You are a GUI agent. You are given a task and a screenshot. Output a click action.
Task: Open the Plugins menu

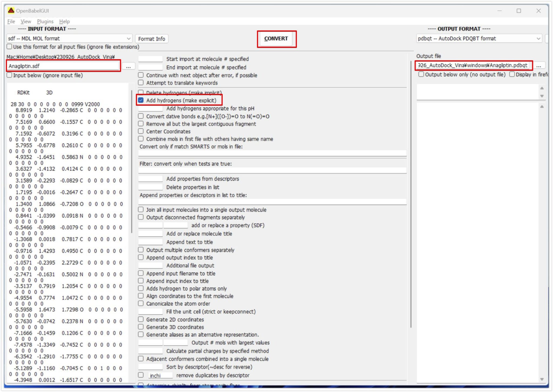45,21
